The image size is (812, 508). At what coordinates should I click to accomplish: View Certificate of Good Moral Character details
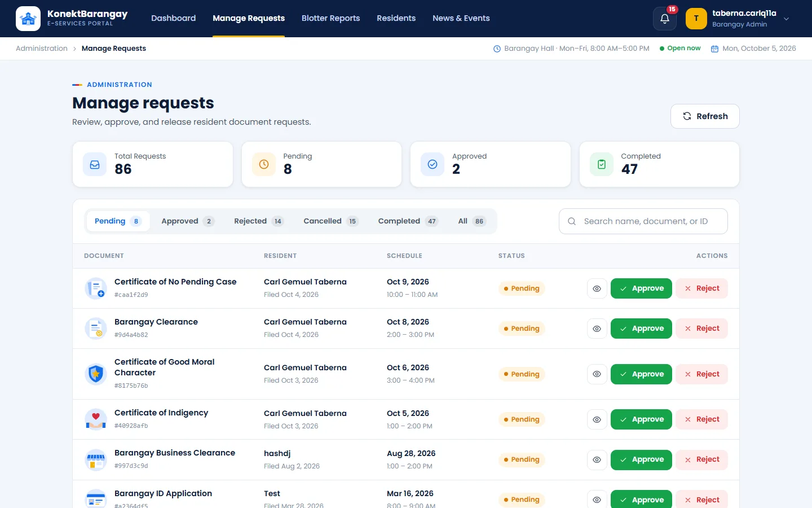coord(597,374)
